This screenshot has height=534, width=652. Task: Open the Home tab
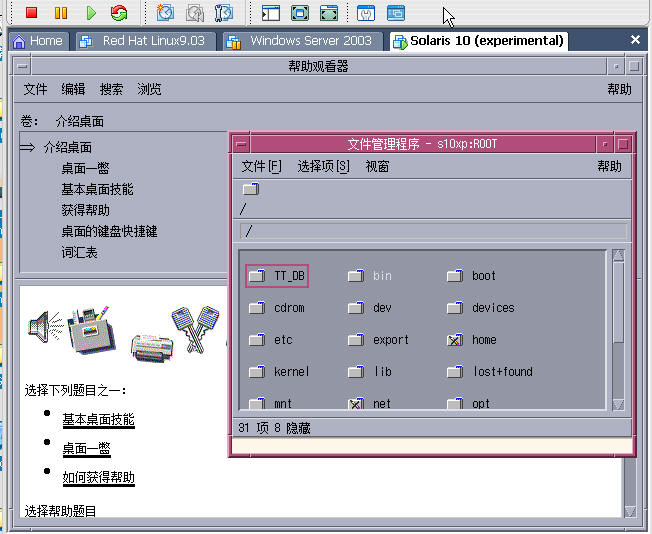pos(40,41)
